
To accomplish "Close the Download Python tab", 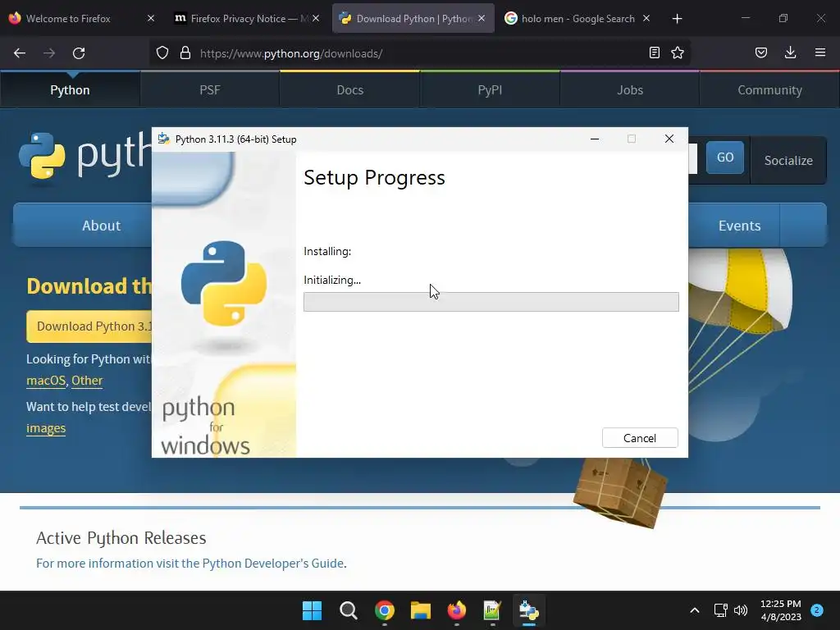I will pyautogui.click(x=482, y=19).
